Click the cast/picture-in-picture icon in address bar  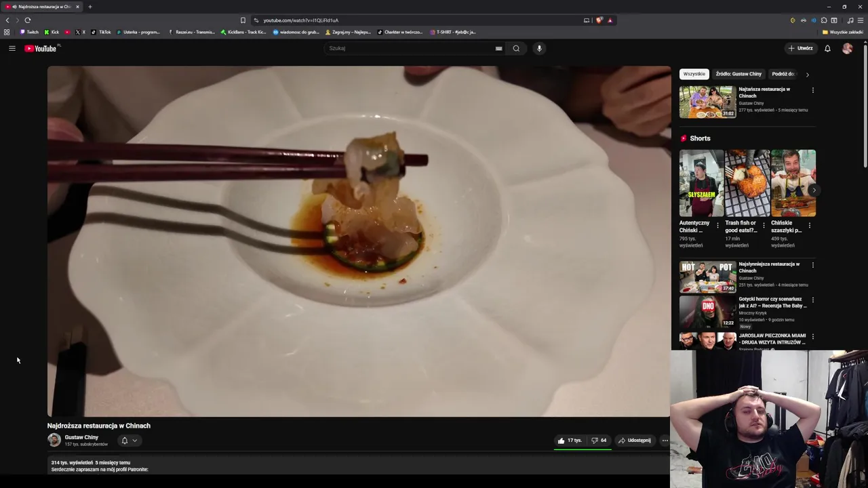(x=587, y=20)
